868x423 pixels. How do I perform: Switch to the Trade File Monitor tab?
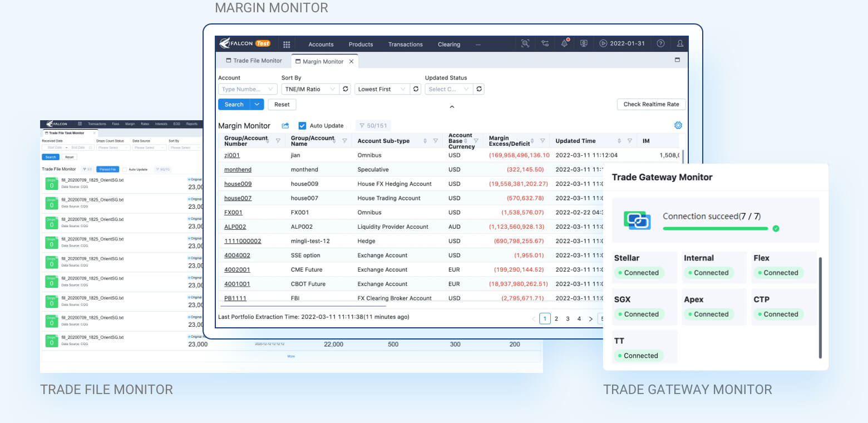click(258, 60)
